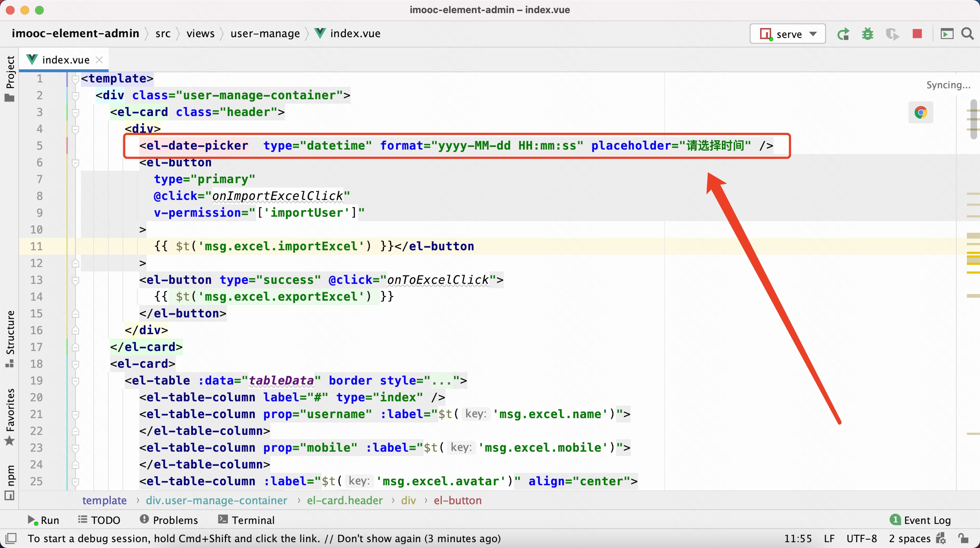Change UTF-8 file encoding in status bar
980x548 pixels.
(x=862, y=539)
